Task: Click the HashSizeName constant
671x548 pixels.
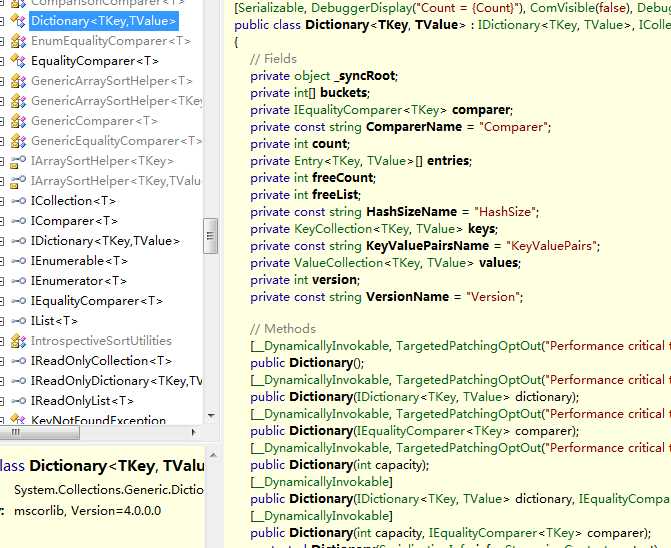Action: click(412, 212)
